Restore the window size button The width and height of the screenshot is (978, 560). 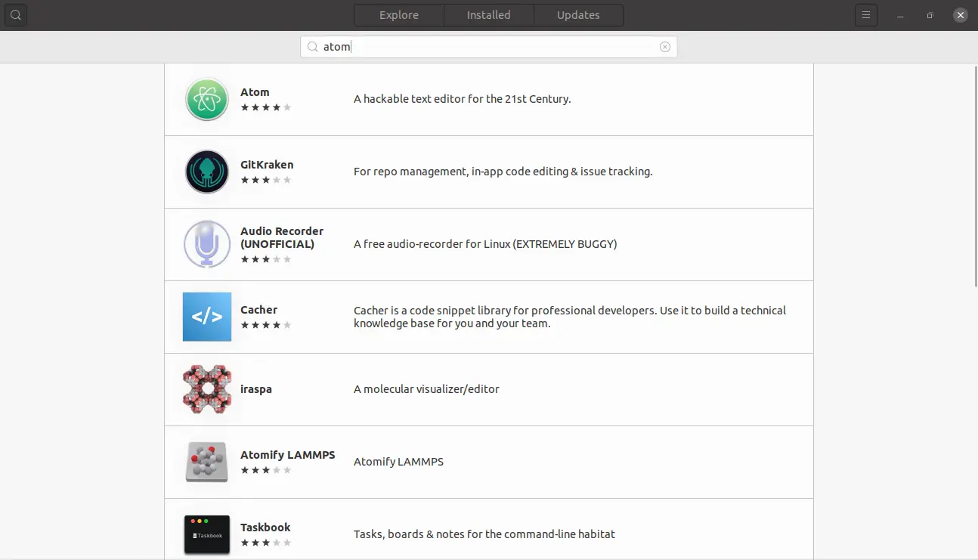click(930, 15)
